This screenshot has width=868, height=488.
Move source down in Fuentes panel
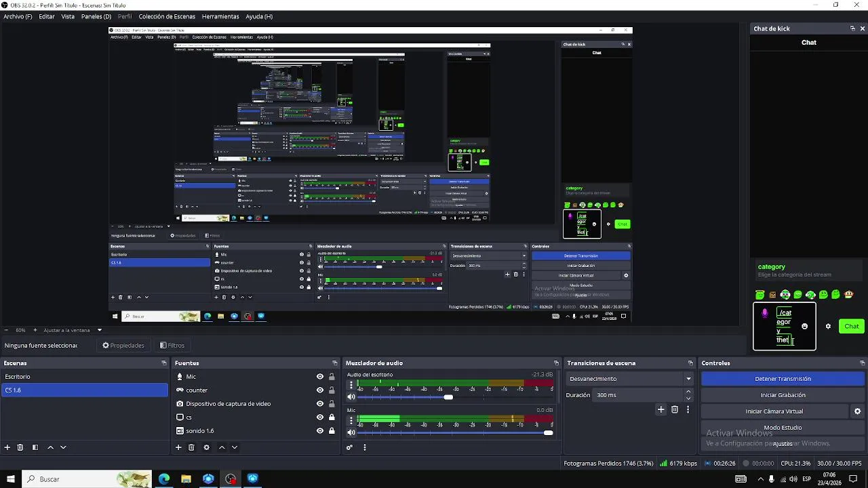click(x=235, y=447)
